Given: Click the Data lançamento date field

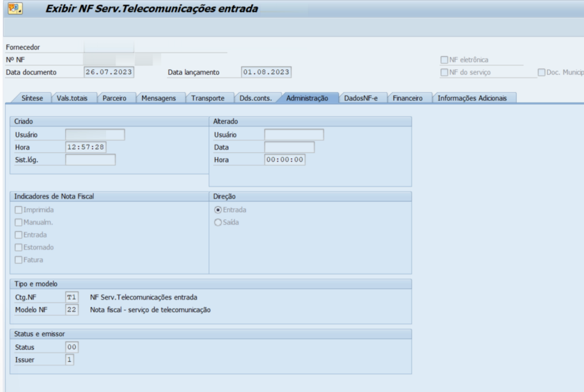Looking at the screenshot, I should pyautogui.click(x=266, y=72).
